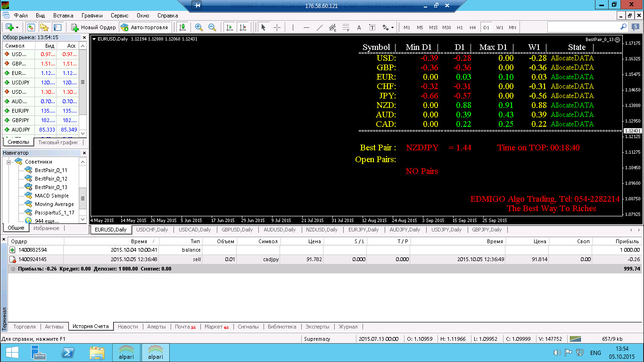644x362 pixels.
Task: Select BestPair_0_11 expert advisor
Action: pos(51,170)
